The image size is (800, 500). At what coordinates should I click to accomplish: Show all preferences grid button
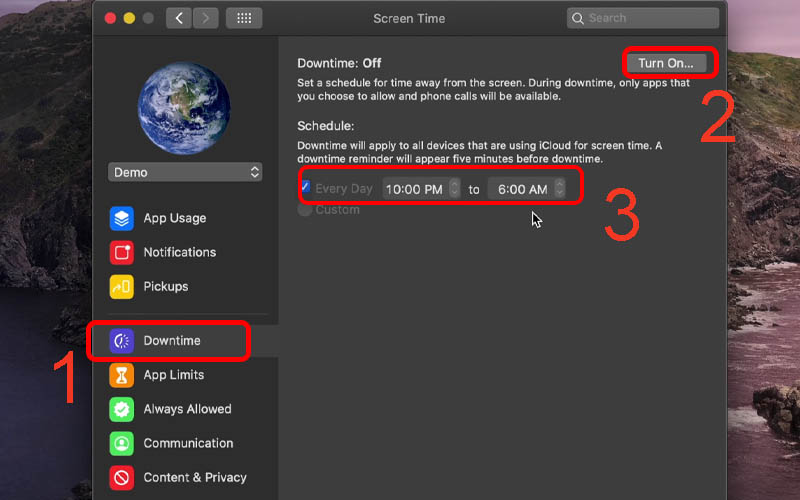pos(244,18)
